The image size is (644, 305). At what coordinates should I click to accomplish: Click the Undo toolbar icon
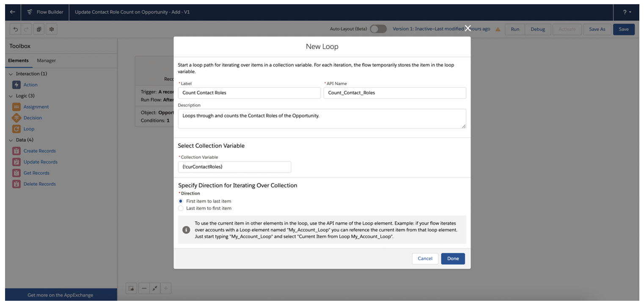pos(16,29)
